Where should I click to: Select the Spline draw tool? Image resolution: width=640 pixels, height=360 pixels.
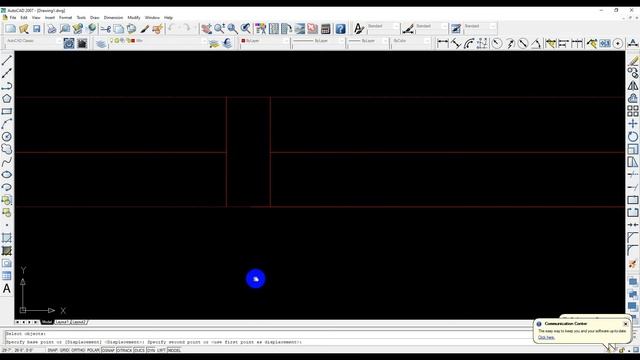(7, 162)
